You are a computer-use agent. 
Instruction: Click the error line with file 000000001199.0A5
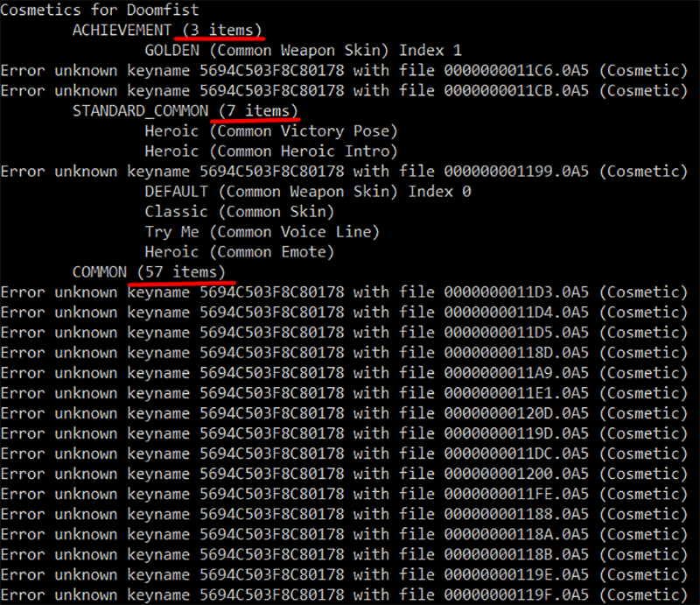(344, 172)
